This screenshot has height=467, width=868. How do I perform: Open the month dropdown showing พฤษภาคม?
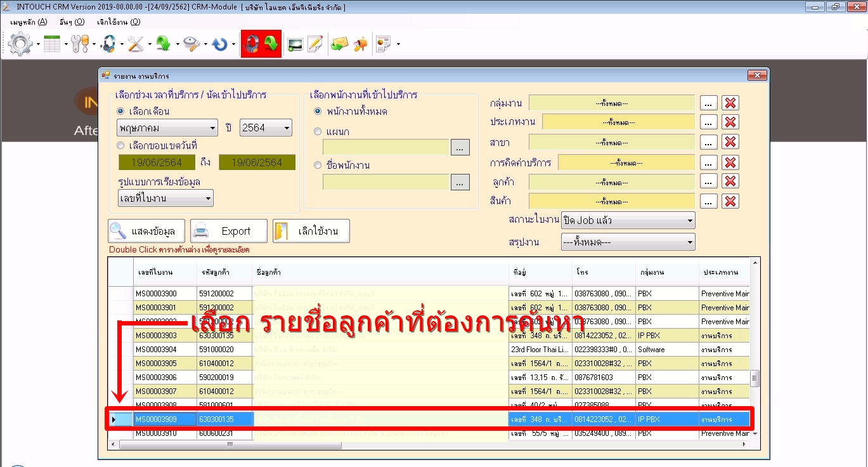[167, 128]
